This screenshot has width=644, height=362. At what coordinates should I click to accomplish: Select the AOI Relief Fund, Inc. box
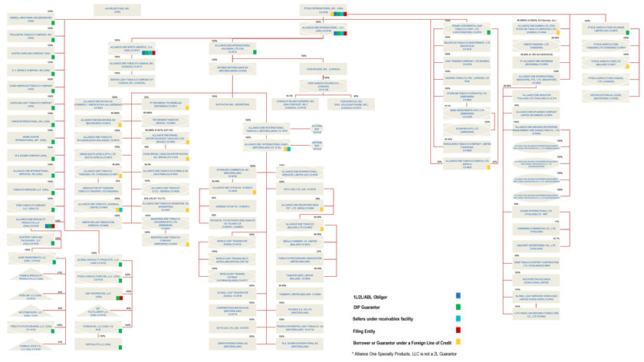tap(117, 10)
